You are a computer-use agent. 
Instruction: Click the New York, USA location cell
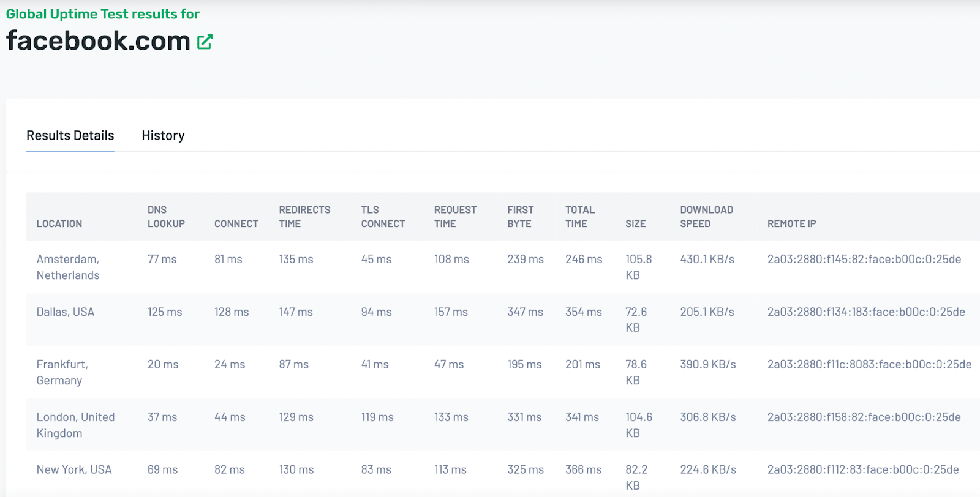(x=74, y=470)
